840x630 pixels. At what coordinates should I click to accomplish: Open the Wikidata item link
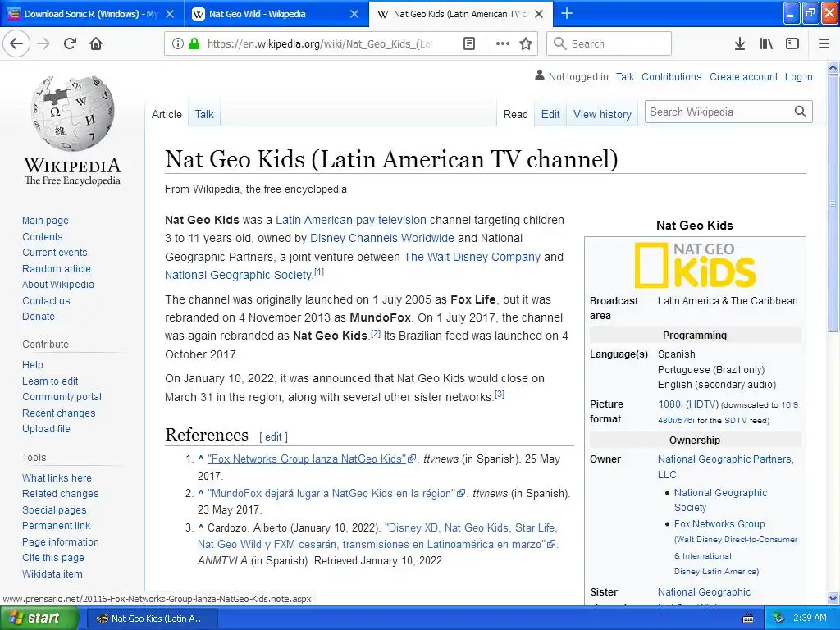[52, 573]
